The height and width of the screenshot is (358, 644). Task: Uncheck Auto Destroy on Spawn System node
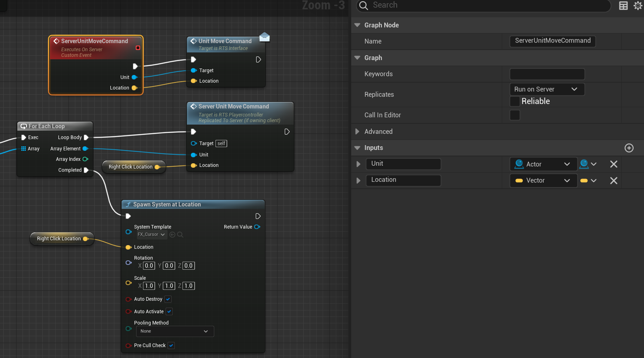point(168,299)
